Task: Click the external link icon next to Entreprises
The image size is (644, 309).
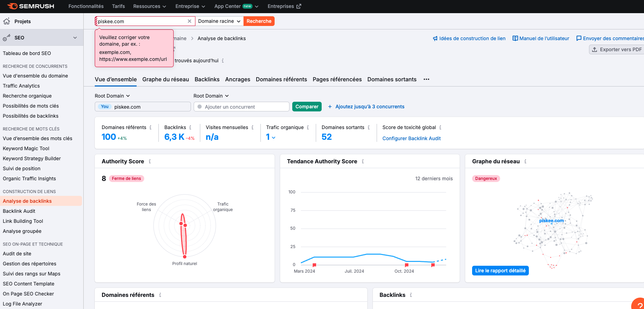Action: (299, 6)
